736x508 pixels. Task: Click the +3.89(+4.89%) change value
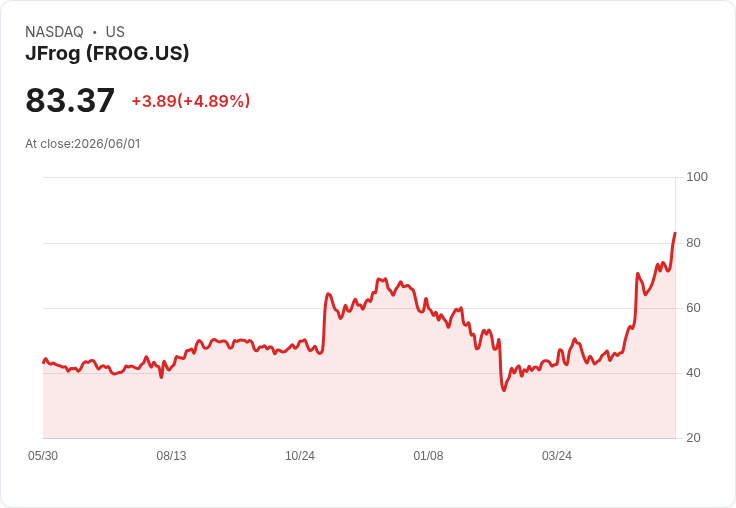point(191,101)
